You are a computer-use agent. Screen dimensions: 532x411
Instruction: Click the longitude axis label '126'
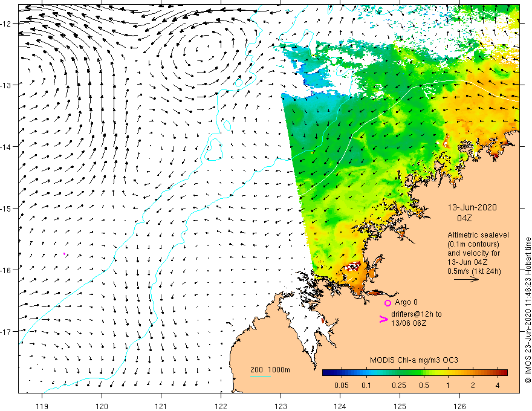459,406
